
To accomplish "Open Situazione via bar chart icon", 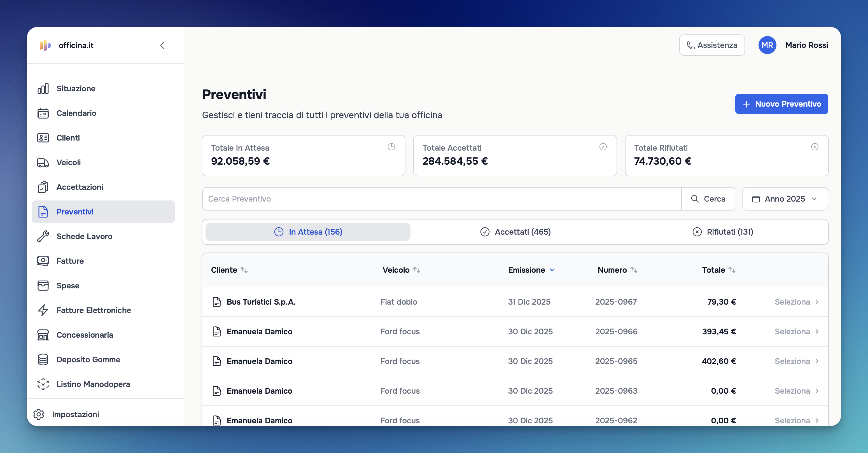I will tap(43, 88).
